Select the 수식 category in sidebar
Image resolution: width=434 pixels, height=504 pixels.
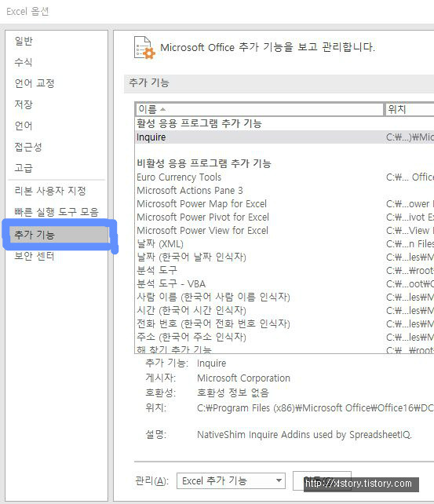coord(24,62)
